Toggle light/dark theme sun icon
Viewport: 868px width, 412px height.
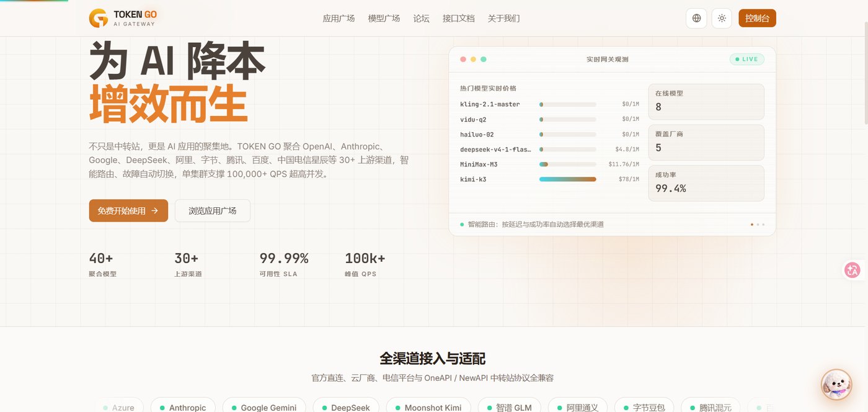(722, 18)
